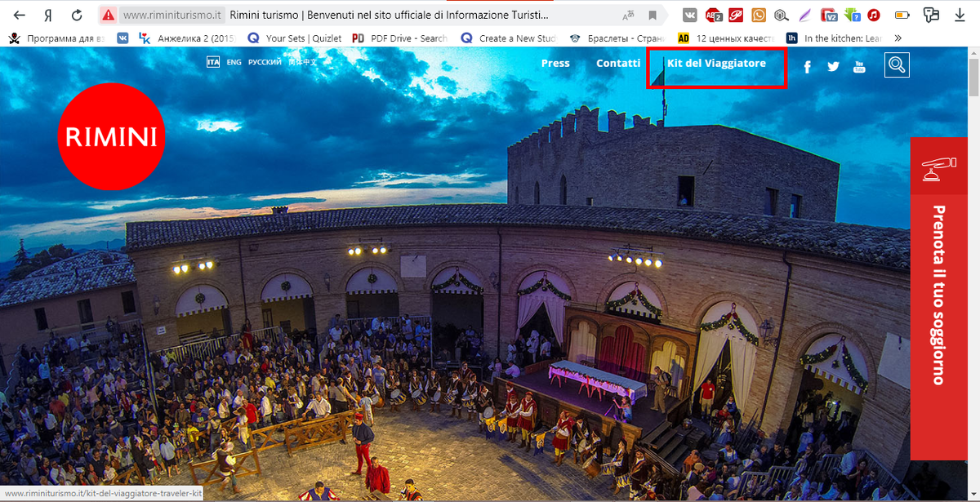Open PDF Drive - Search bookmark

tap(399, 38)
